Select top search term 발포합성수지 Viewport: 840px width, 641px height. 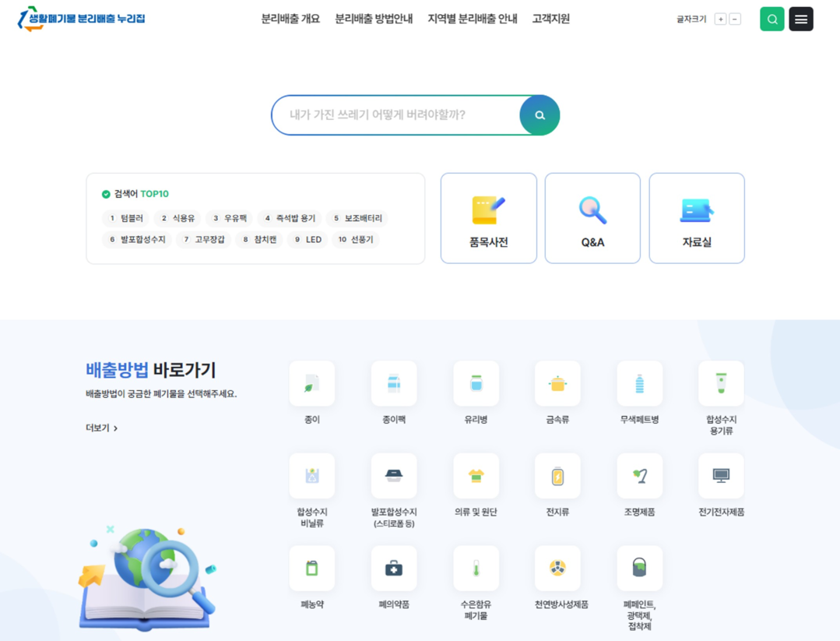tap(136, 240)
